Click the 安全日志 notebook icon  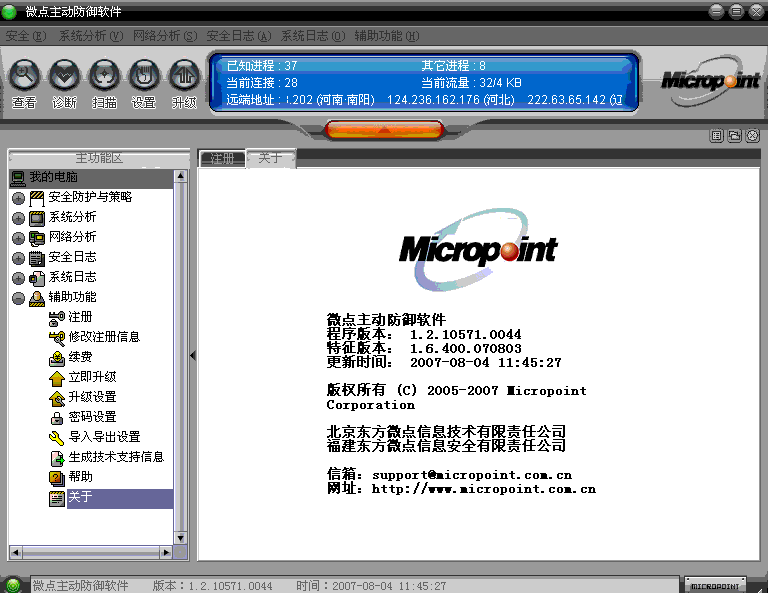click(37, 258)
